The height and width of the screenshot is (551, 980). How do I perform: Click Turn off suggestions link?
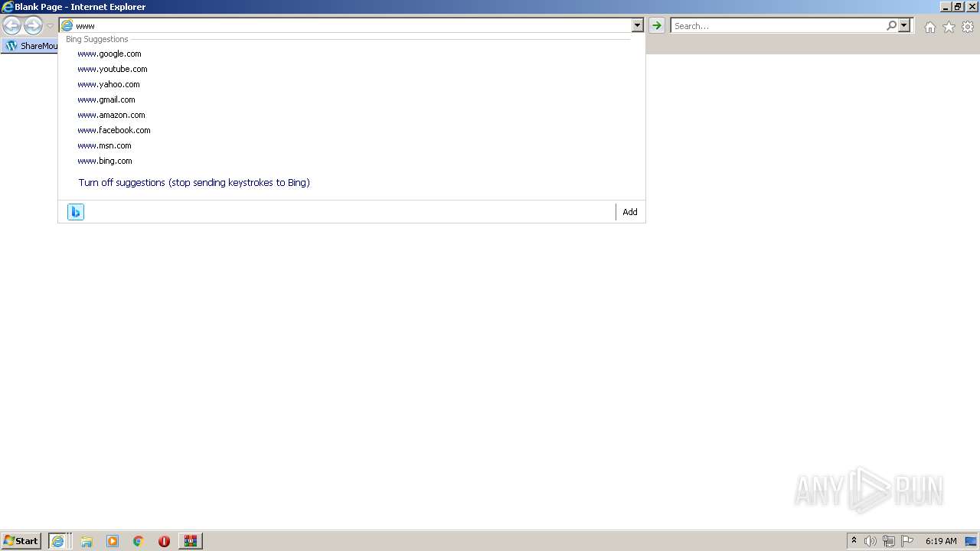(x=194, y=183)
